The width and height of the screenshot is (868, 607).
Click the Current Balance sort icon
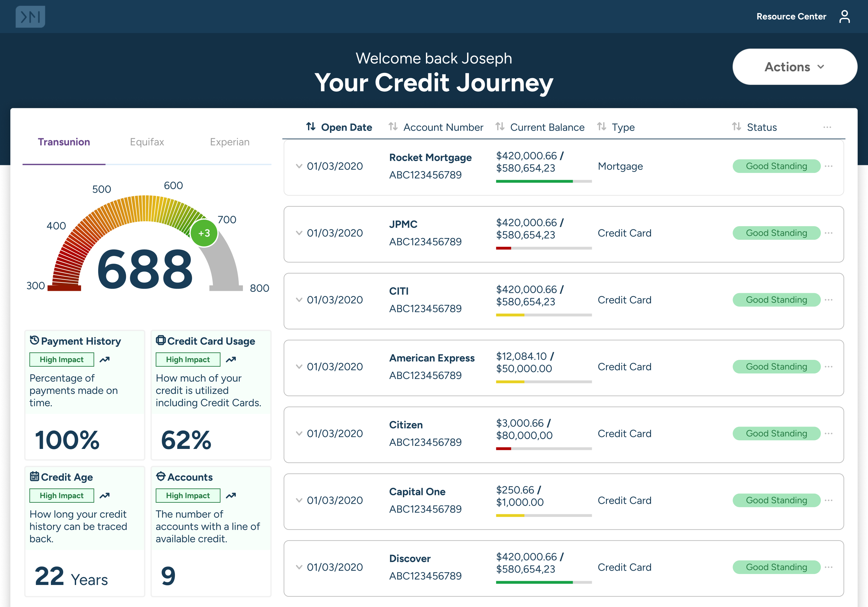(500, 126)
